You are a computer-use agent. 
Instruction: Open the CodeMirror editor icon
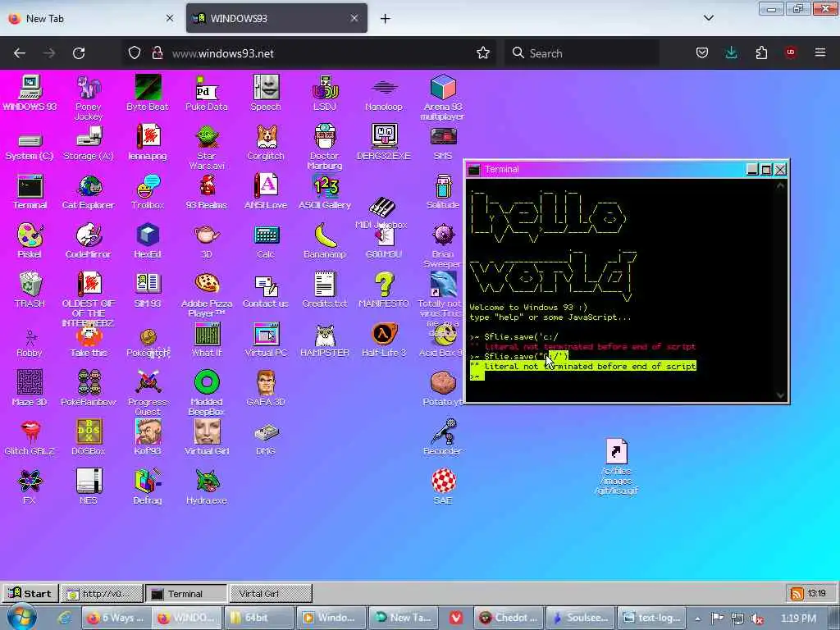pyautogui.click(x=89, y=240)
